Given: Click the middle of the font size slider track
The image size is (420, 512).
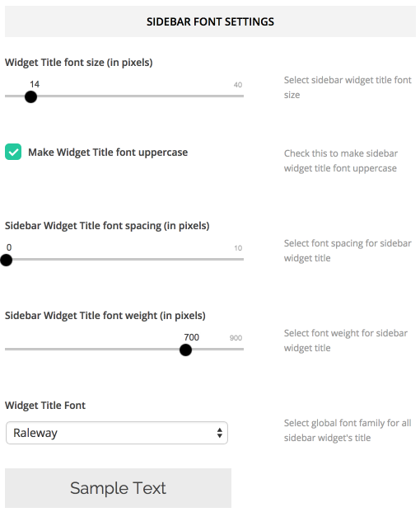Looking at the screenshot, I should [x=124, y=96].
